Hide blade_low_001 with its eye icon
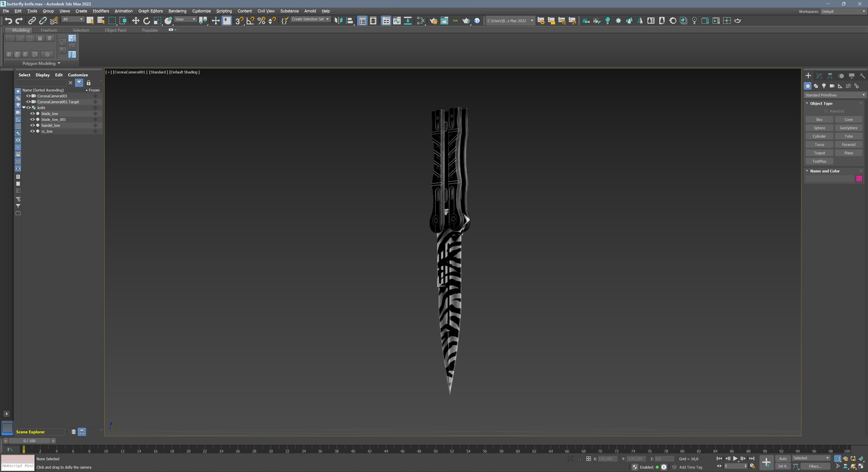Image resolution: width=868 pixels, height=472 pixels. 33,120
